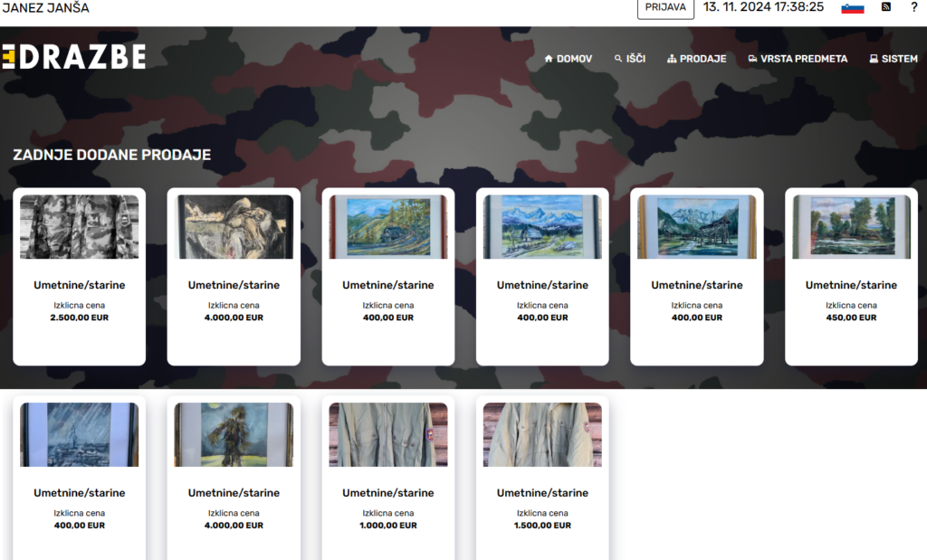927x560 pixels.
Task: Open green shirt thumbnail priced 1.000,00 EUR
Action: click(x=387, y=435)
